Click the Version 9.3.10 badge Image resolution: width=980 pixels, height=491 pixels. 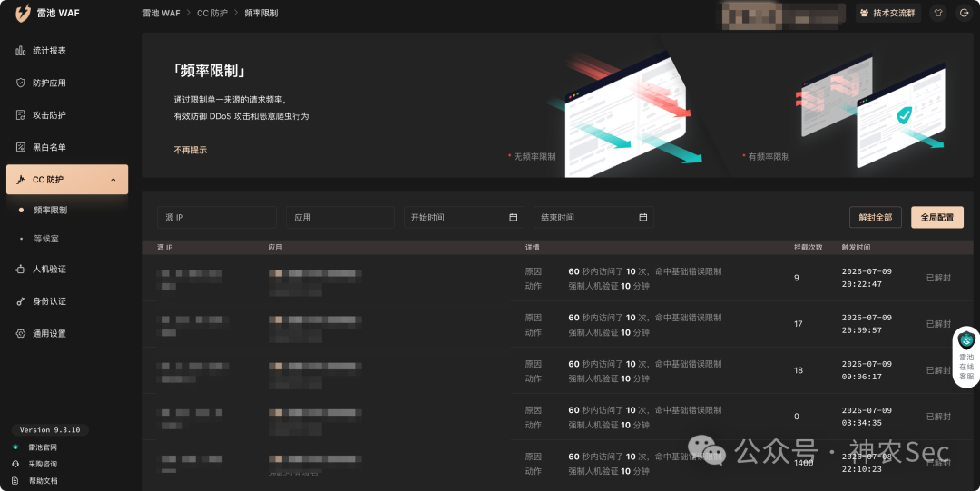50,430
